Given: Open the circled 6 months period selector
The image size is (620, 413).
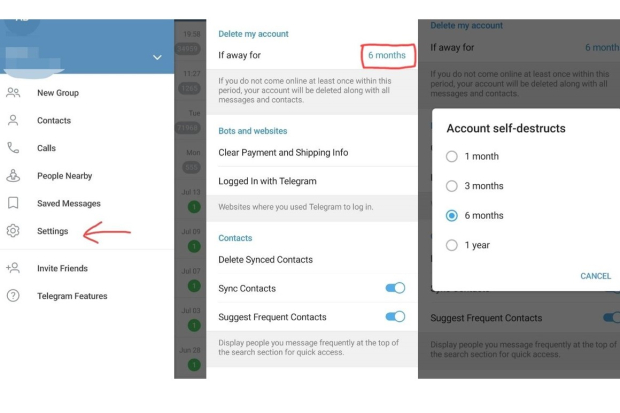Looking at the screenshot, I should pyautogui.click(x=386, y=55).
